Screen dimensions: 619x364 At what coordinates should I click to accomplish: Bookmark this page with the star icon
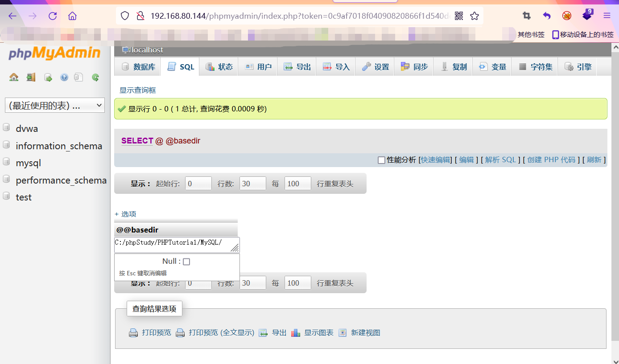tap(475, 16)
